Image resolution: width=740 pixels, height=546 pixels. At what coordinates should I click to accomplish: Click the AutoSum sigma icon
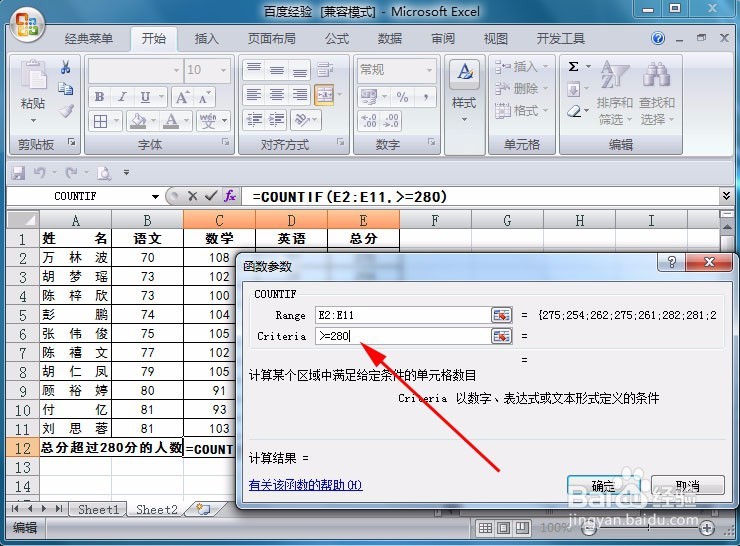(x=573, y=67)
